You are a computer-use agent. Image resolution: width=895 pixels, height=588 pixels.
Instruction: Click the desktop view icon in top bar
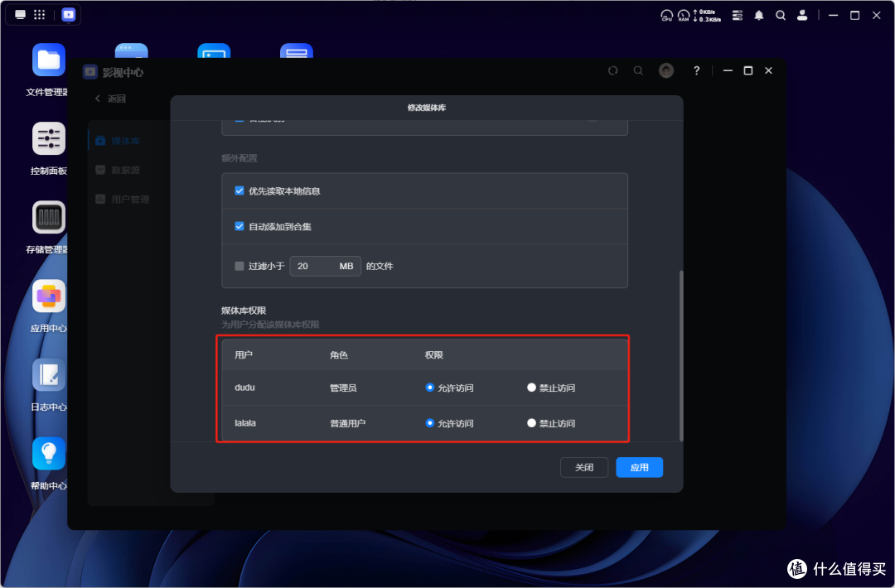(x=21, y=14)
